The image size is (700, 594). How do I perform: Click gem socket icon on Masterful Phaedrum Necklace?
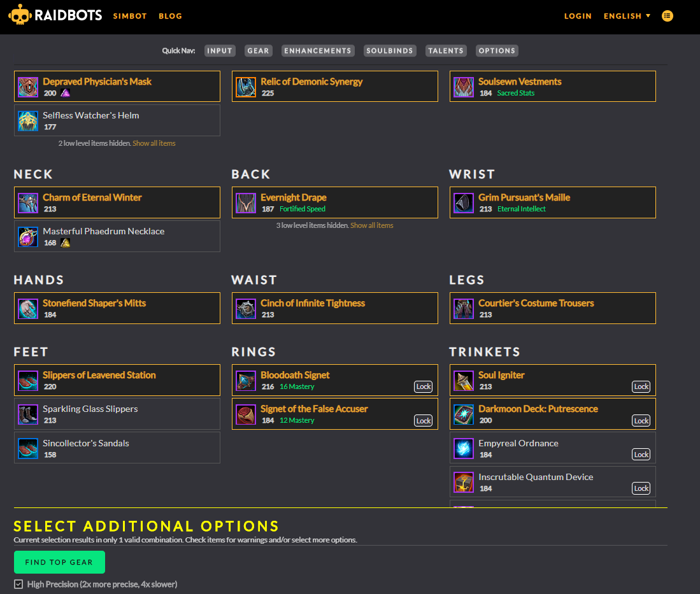[65, 243]
